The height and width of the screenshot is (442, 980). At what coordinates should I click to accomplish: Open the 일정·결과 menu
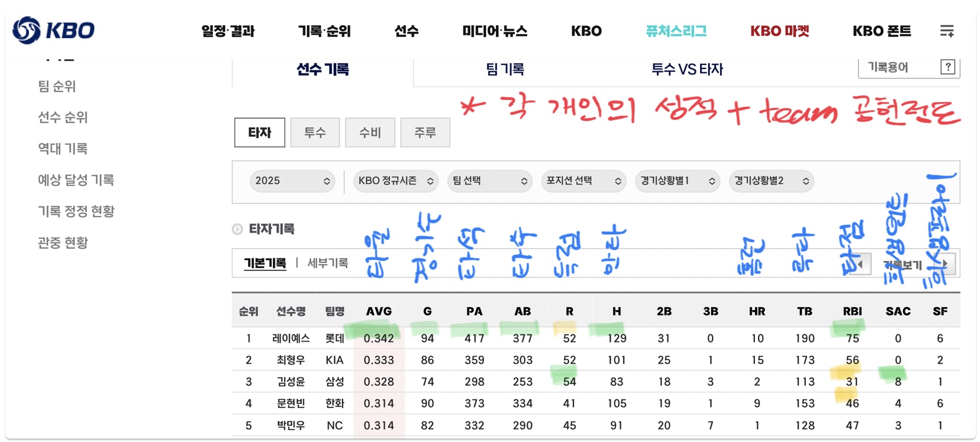click(228, 31)
